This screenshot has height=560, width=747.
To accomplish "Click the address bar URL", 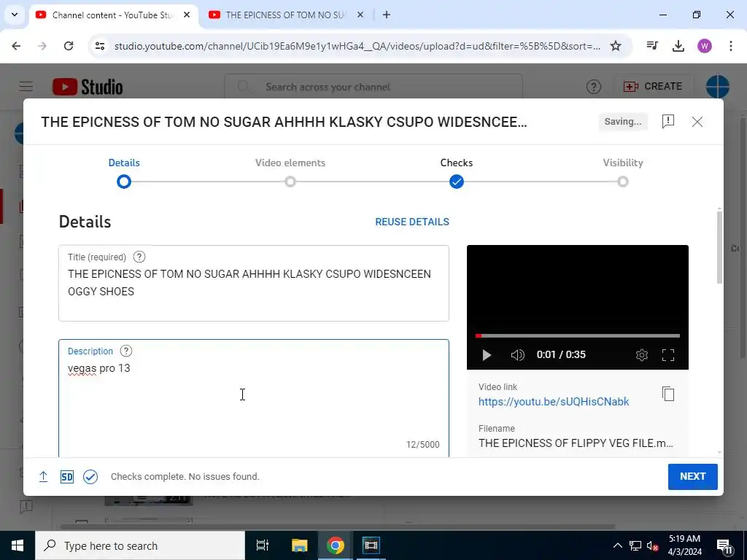I will (357, 46).
